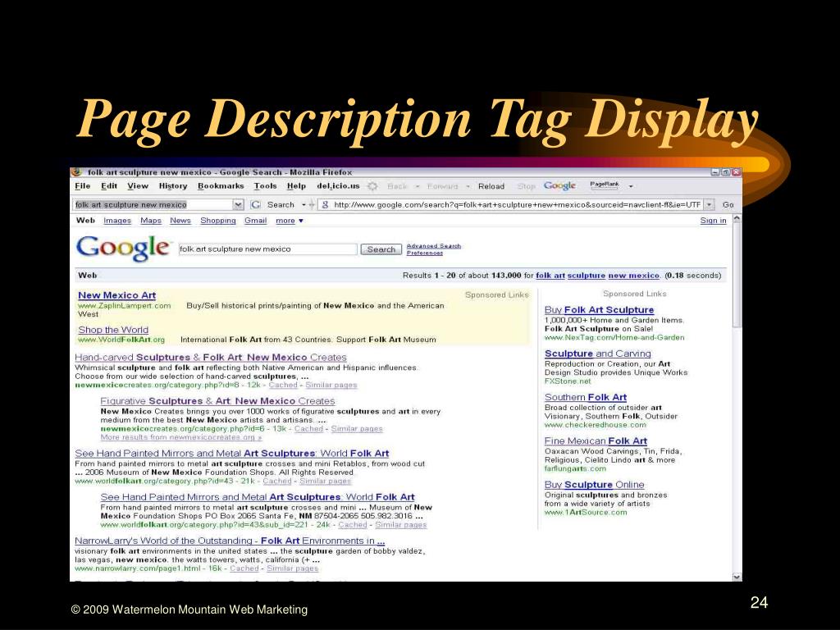
Task: Click the Back toolbar button
Action: coord(398,186)
